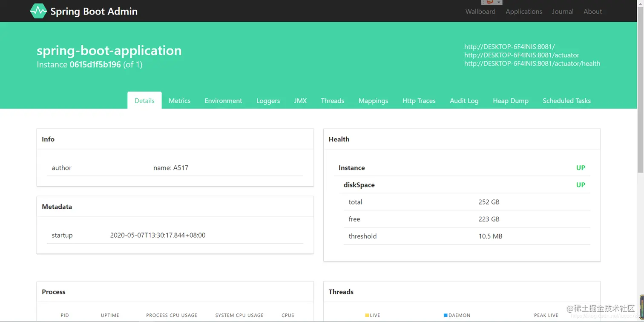Click the diskSpace UP status

coord(581,185)
